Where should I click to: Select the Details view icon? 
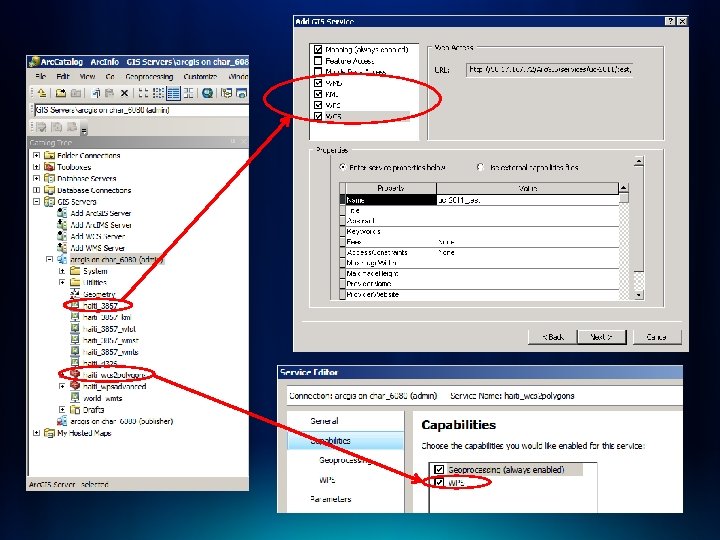pos(174,93)
